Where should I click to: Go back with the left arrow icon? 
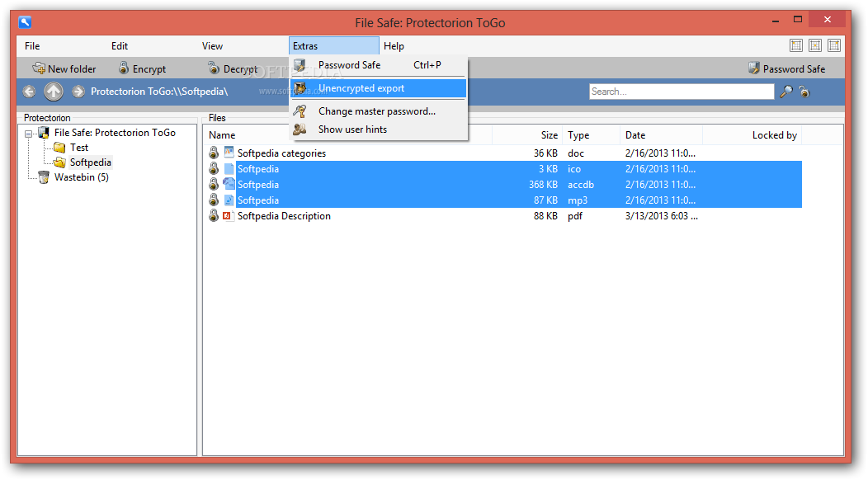pos(30,92)
